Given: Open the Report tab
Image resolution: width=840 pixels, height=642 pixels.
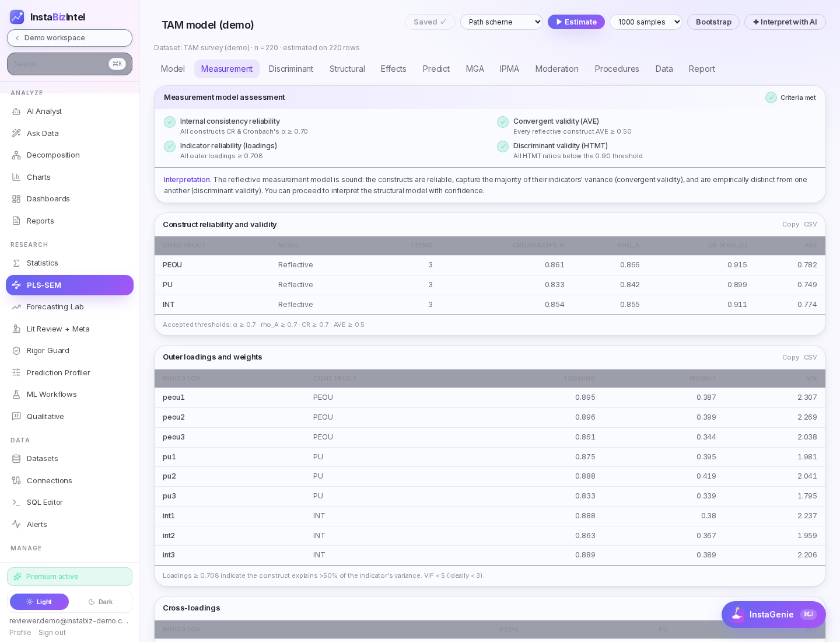Looking at the screenshot, I should 702,69.
